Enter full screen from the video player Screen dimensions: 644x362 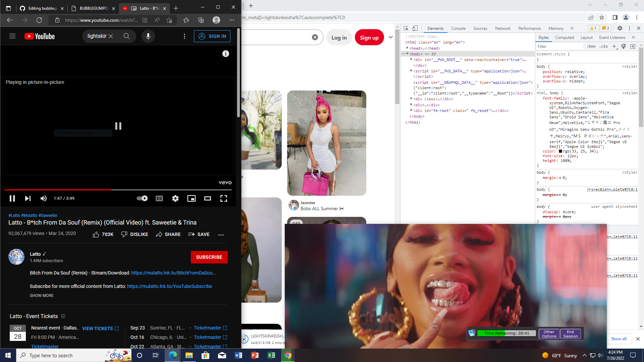tap(223, 198)
